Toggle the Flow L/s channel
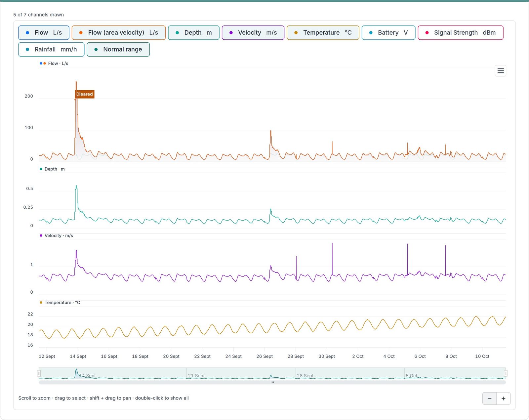The width and height of the screenshot is (529, 420). click(44, 33)
